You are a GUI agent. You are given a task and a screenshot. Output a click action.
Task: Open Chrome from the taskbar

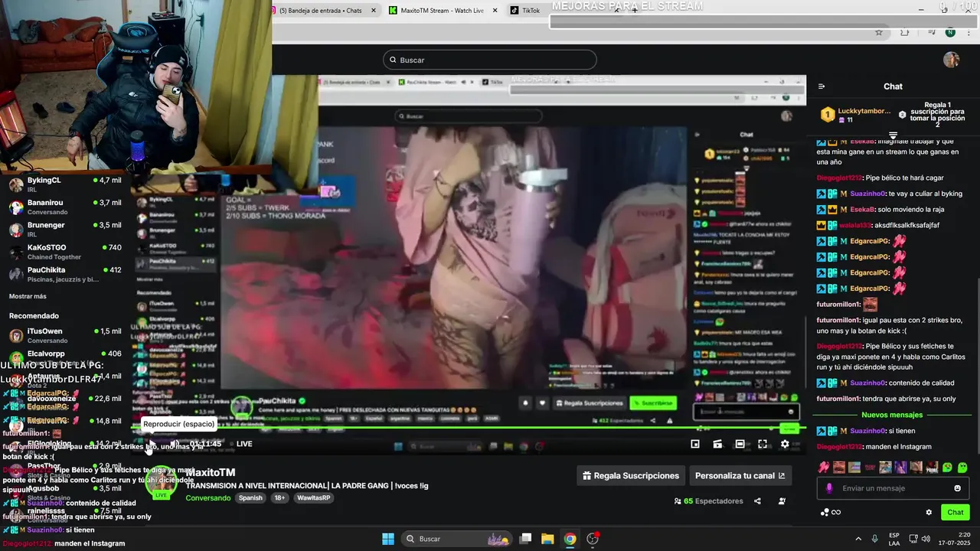pos(570,539)
